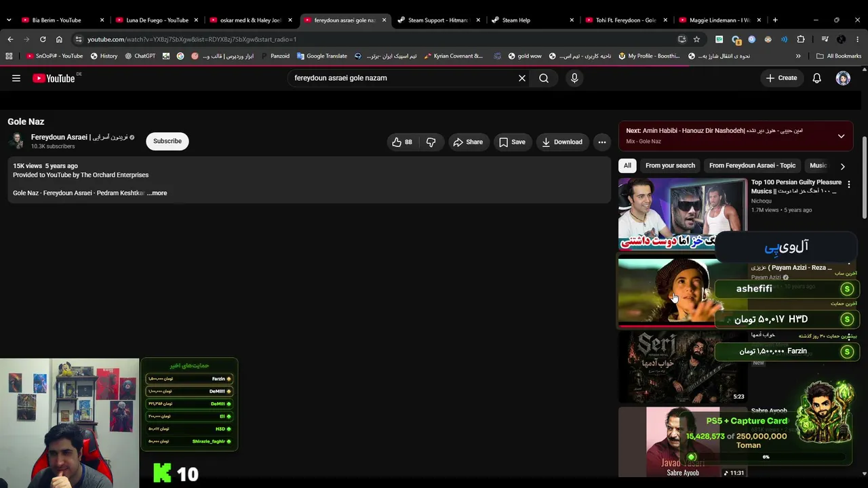Viewport: 868px width, 488px height.
Task: Open the Google Translate bookmark
Action: click(322, 56)
